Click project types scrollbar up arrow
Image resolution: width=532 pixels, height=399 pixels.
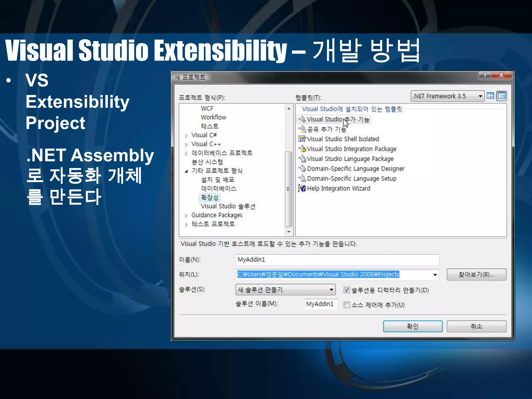[x=289, y=108]
